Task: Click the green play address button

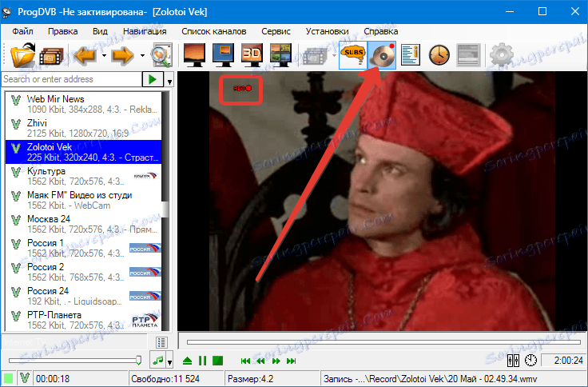Action: (153, 79)
